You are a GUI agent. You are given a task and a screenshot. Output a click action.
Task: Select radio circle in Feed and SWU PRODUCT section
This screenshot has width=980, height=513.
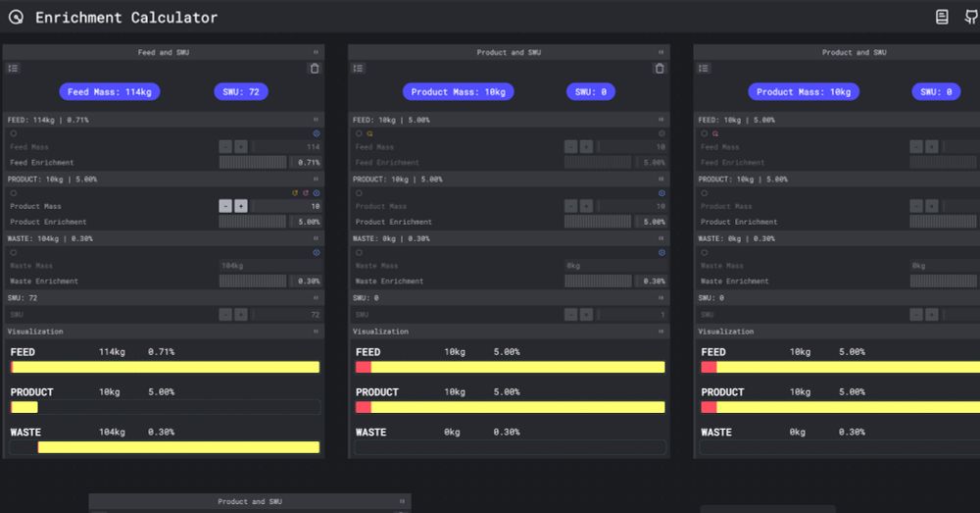[x=13, y=192]
